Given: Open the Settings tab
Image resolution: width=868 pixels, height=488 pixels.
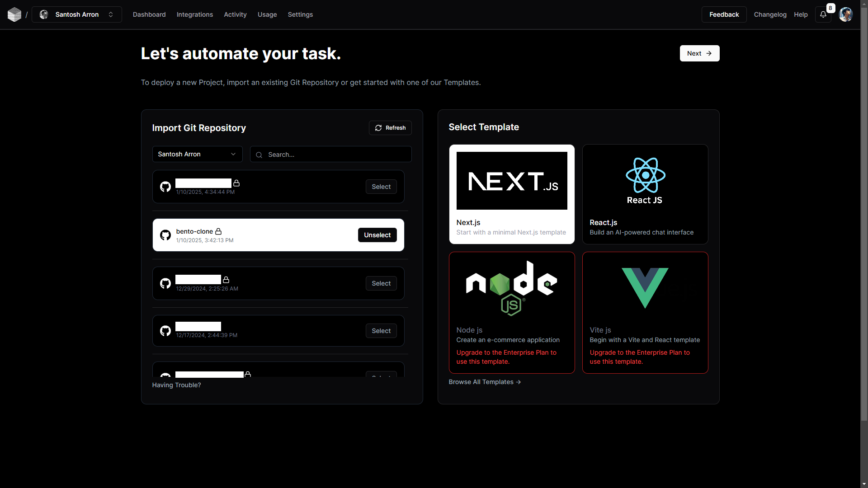Looking at the screenshot, I should click(x=300, y=14).
